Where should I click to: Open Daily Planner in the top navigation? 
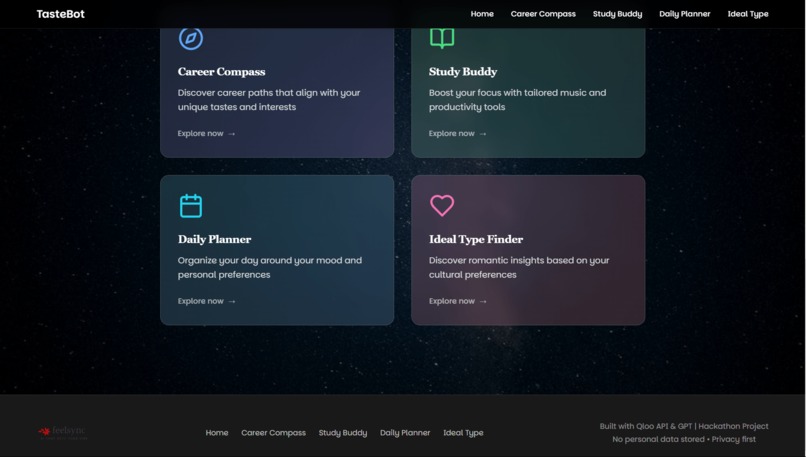click(685, 14)
